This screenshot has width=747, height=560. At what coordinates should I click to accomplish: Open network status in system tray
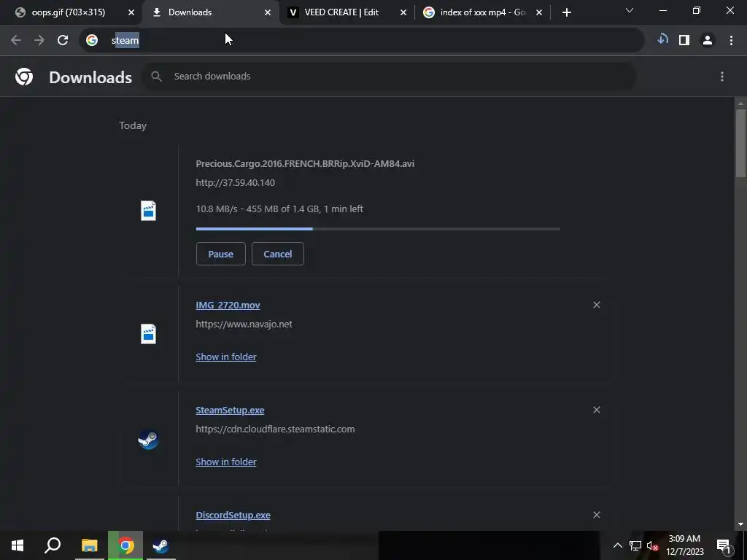pos(635,545)
